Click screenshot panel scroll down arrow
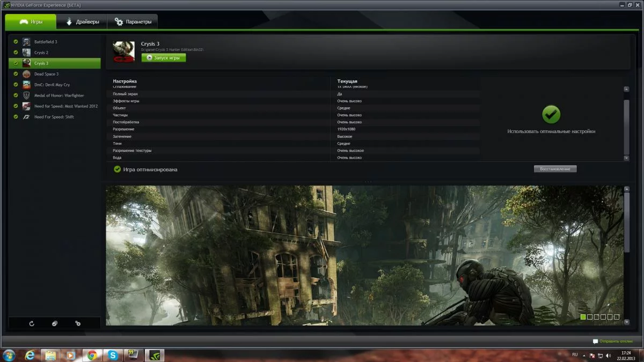This screenshot has height=362, width=644. 626,322
